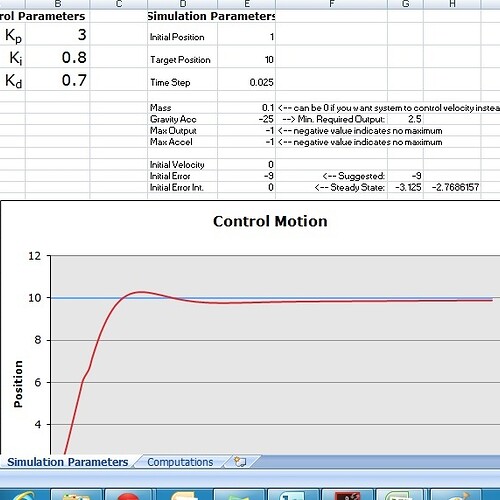
Task: Click the Initial Position value cell
Action: pos(247,36)
